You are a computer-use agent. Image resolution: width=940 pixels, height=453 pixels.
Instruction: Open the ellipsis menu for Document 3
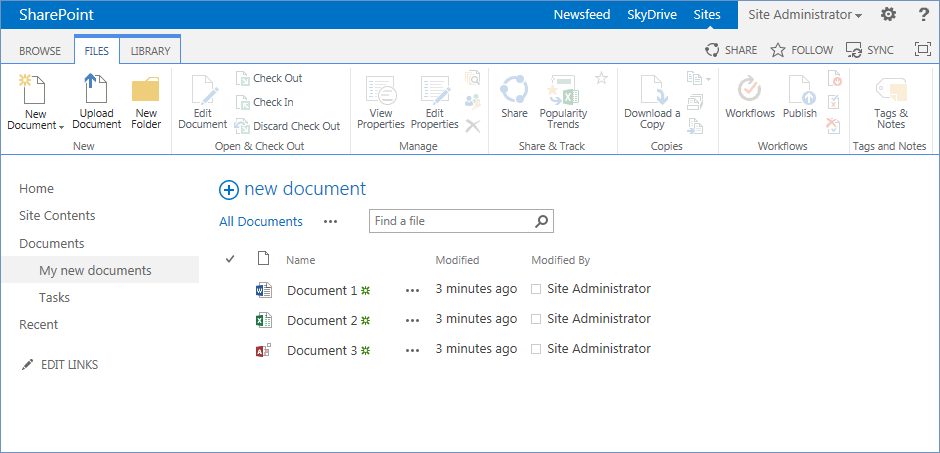(412, 351)
